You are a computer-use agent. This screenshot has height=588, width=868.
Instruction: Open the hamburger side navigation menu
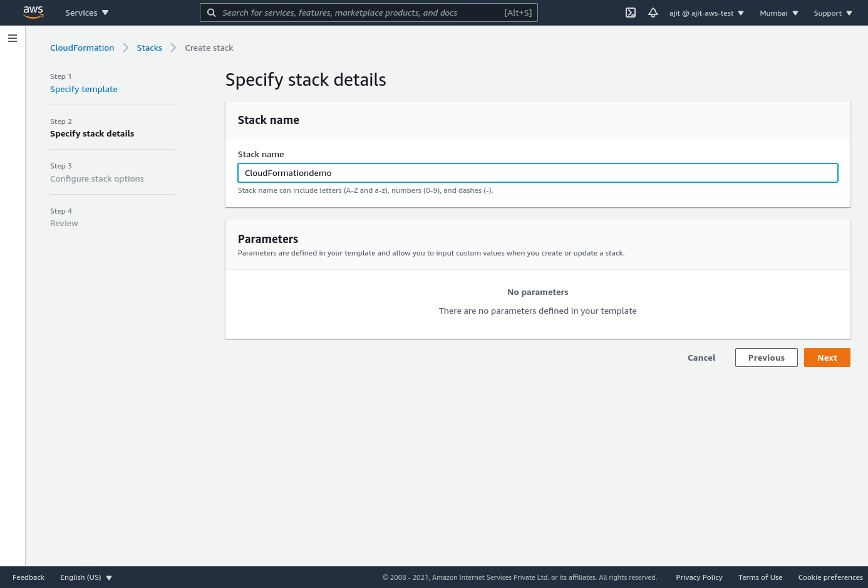tap(13, 38)
